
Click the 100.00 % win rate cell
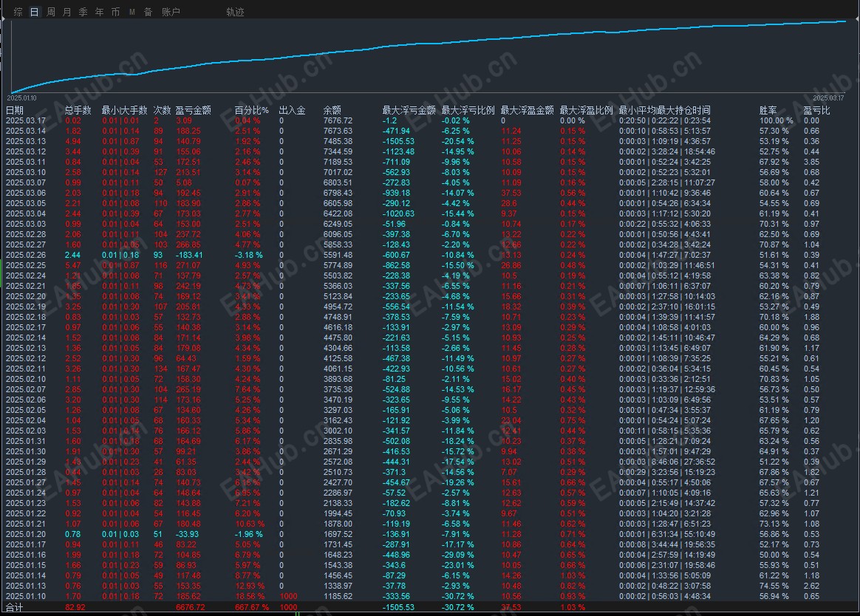pos(776,120)
